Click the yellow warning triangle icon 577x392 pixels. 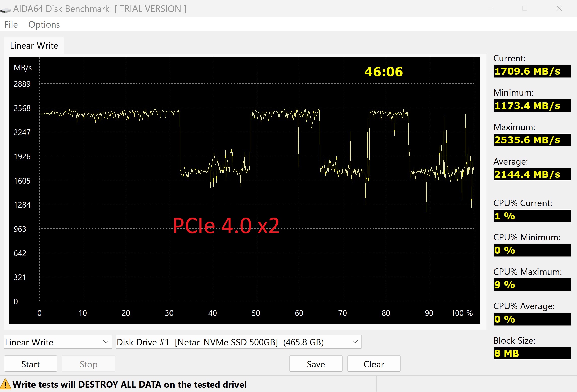(6, 384)
